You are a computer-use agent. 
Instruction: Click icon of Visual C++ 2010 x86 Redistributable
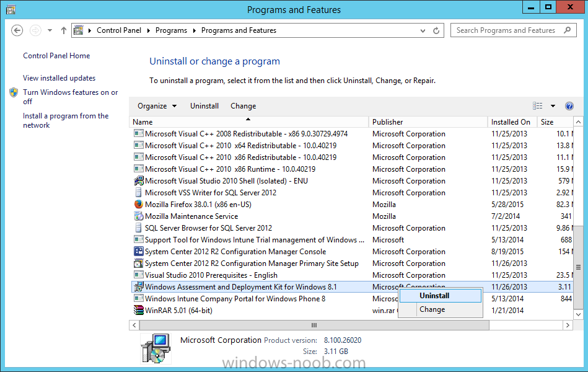tap(138, 157)
